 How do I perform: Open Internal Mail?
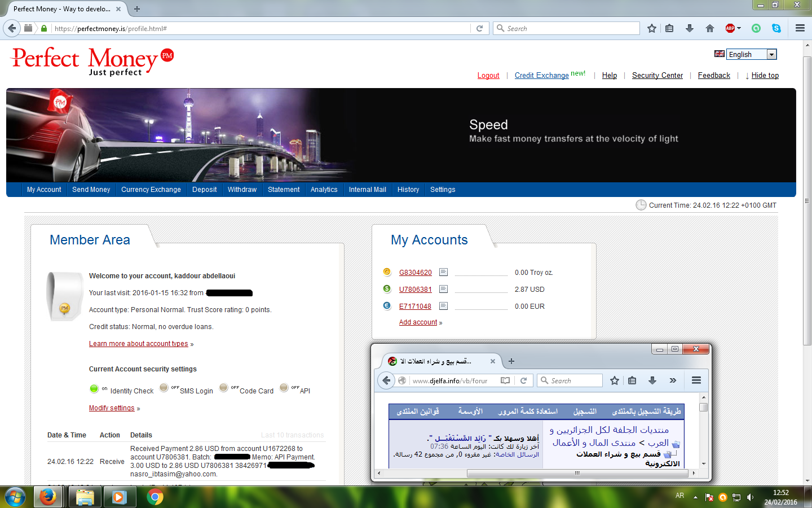point(368,190)
